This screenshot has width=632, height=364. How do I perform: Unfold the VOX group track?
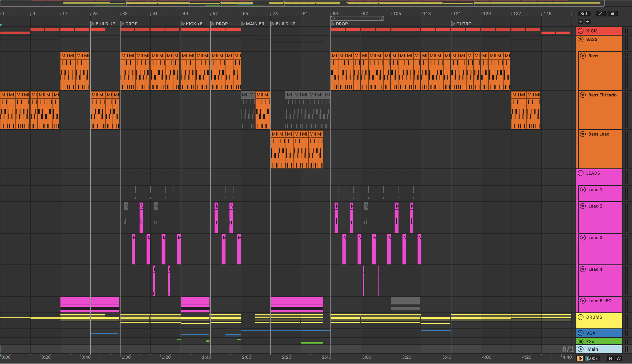pyautogui.click(x=581, y=333)
